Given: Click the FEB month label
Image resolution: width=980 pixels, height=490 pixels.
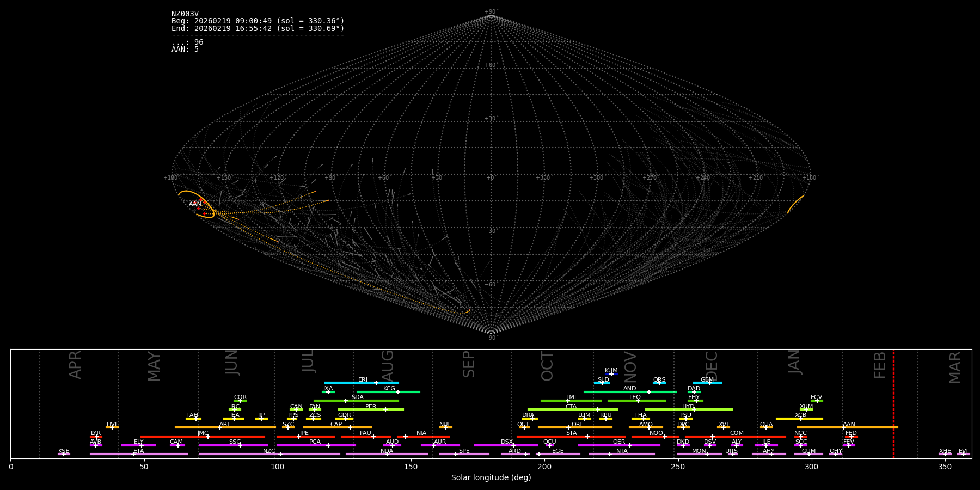Looking at the screenshot, I should coord(880,365).
